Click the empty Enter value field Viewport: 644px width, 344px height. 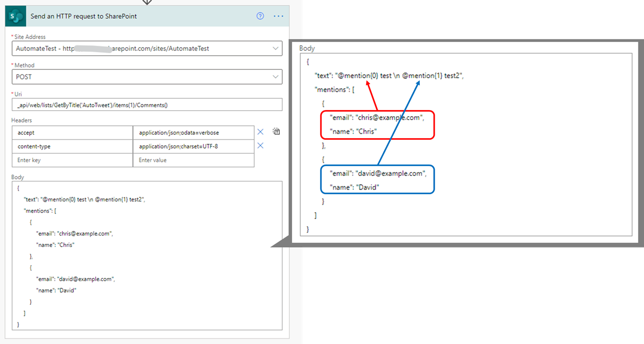click(194, 160)
